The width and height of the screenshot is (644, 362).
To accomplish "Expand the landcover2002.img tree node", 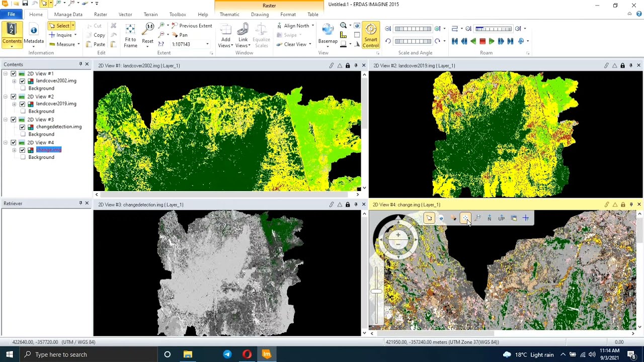I will [14, 81].
